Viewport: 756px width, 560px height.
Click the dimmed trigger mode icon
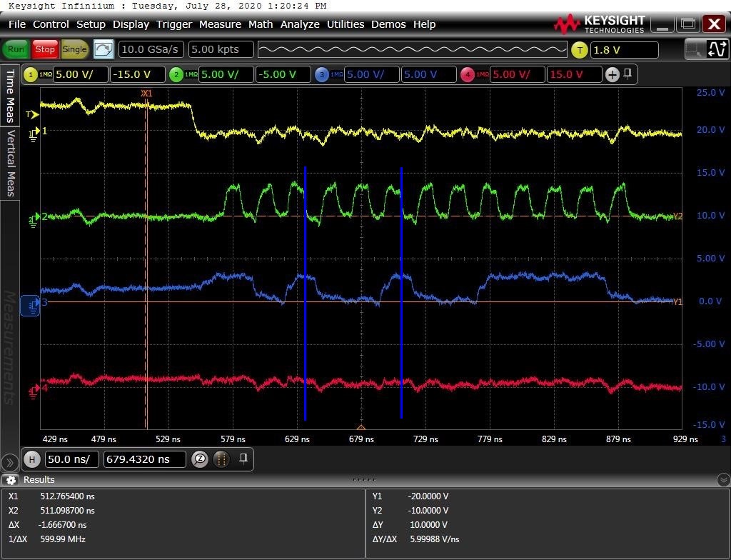point(695,49)
